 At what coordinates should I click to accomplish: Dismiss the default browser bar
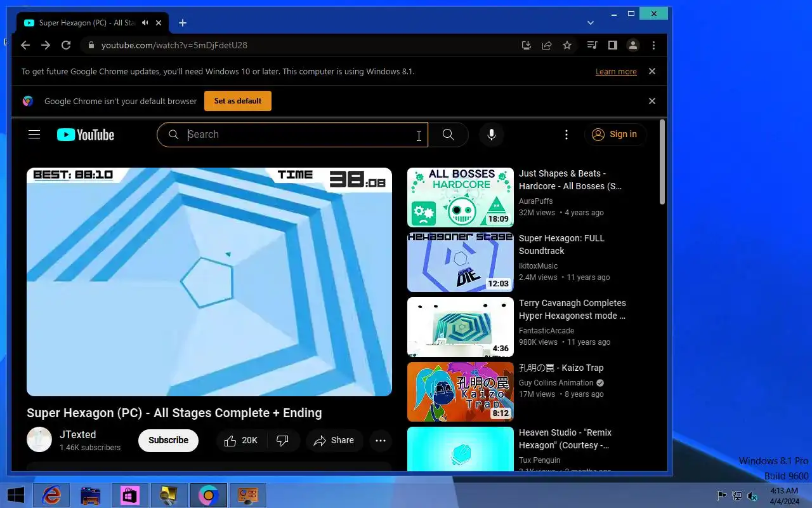pos(652,101)
